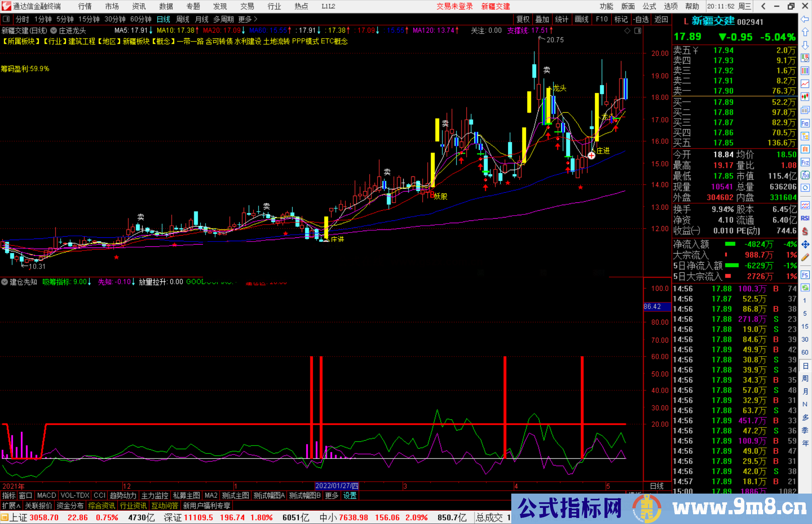Switch to the 60分钟 period tab
The height and width of the screenshot is (524, 812).
pyautogui.click(x=141, y=19)
